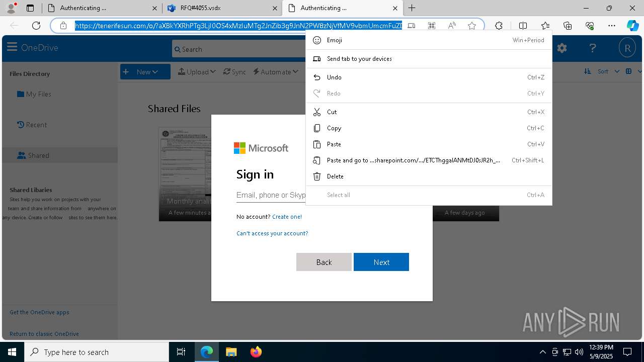Open the Edge profile icon
644x362 pixels.
(11, 8)
